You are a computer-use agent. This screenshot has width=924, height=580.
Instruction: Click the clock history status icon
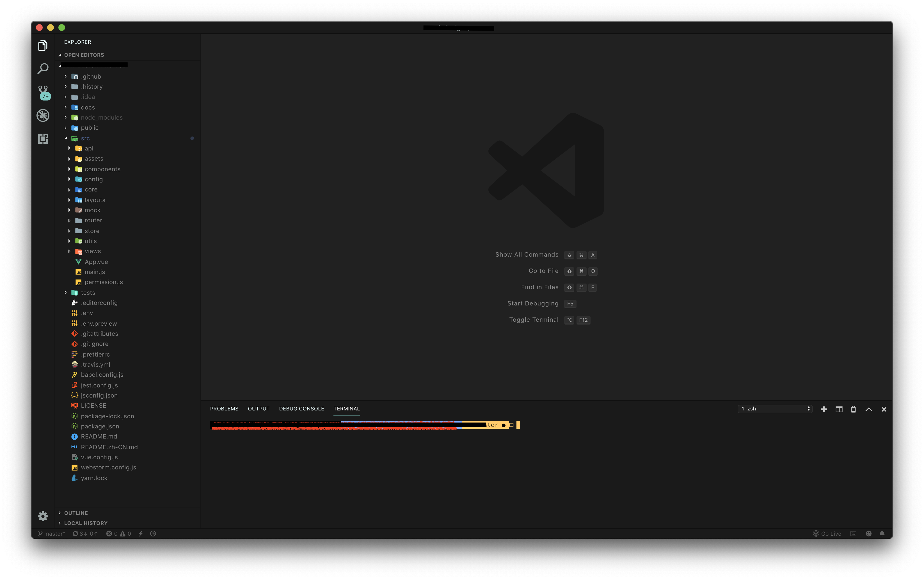[x=153, y=534]
